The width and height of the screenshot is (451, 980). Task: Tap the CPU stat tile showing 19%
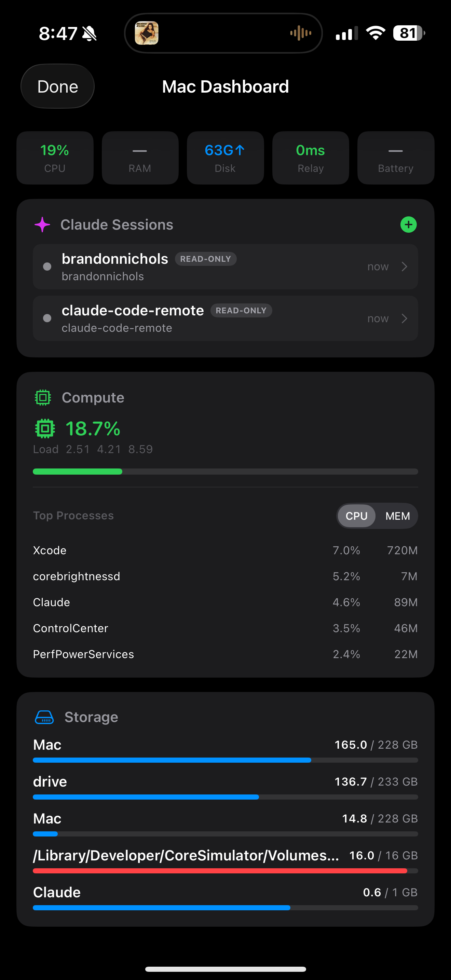[x=55, y=158]
